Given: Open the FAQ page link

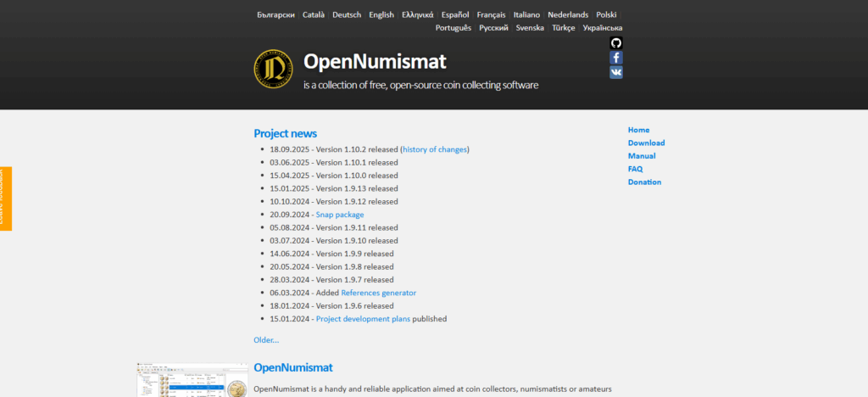Looking at the screenshot, I should click(x=635, y=169).
